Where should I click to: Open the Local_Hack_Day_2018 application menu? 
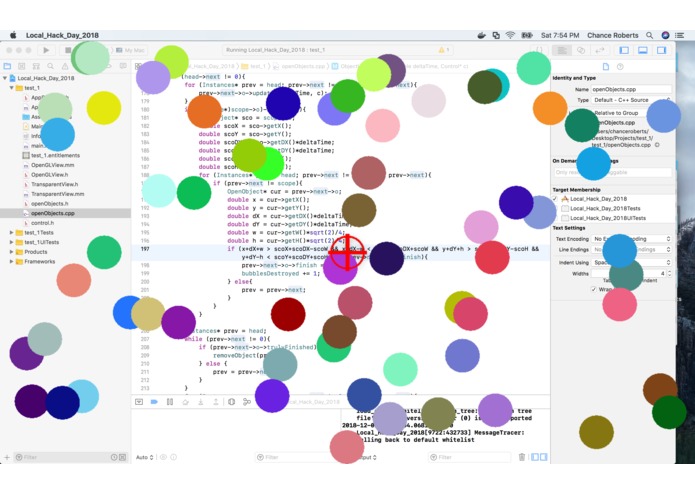[62, 35]
